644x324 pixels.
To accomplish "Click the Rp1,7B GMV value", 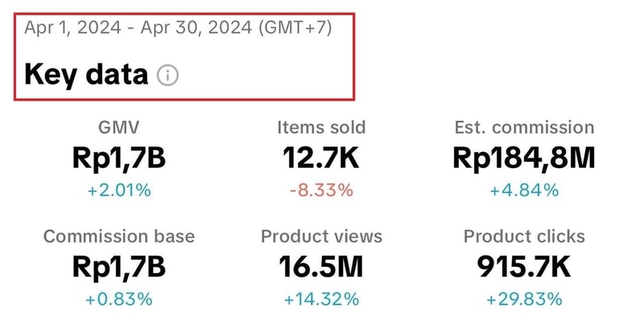I will pyautogui.click(x=119, y=158).
